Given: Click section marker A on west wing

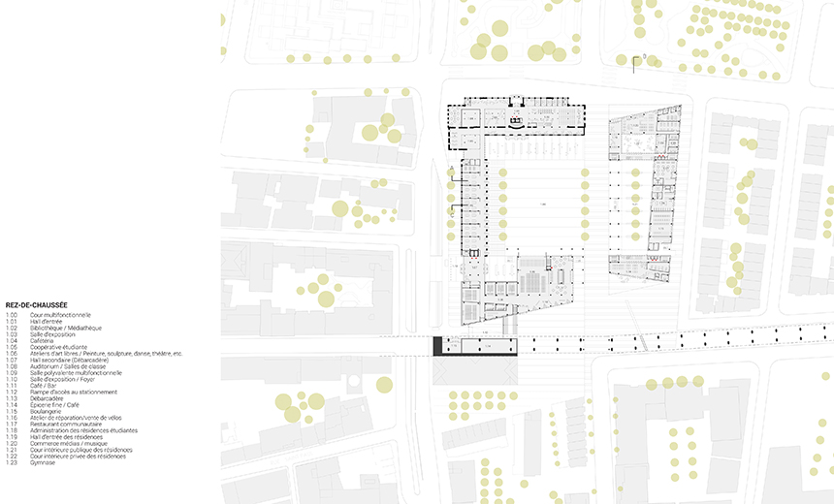Looking at the screenshot, I should pos(452,170).
